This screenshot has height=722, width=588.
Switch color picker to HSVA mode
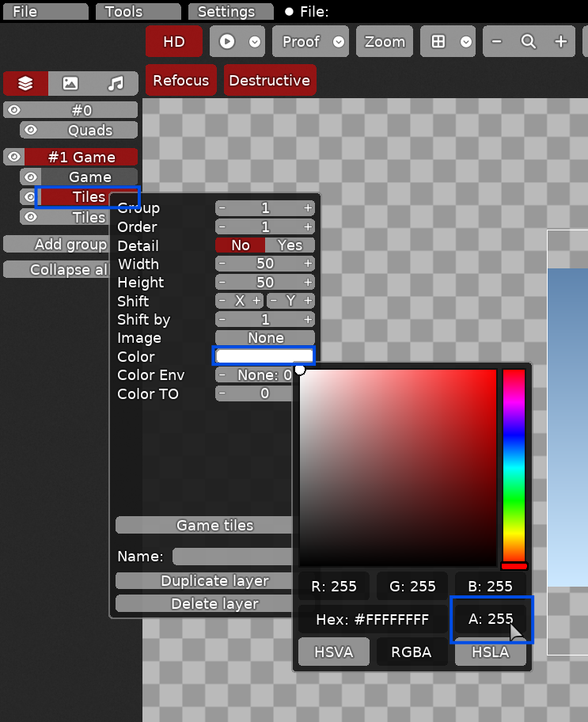tap(334, 652)
